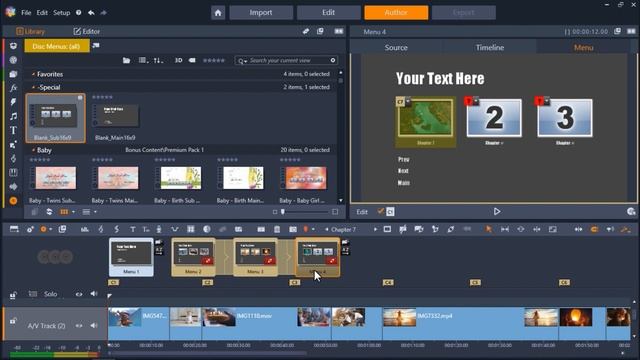
Task: Select the Disc Menus (all) tab
Action: pos(56,46)
